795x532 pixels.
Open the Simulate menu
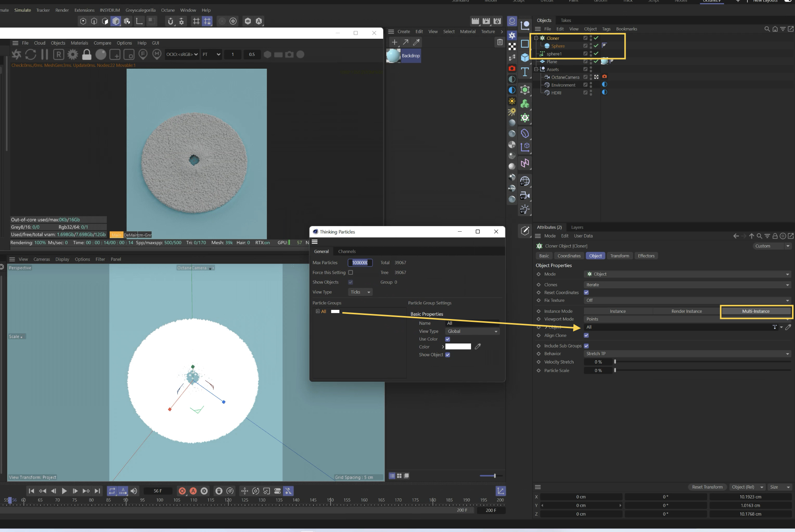tap(23, 10)
